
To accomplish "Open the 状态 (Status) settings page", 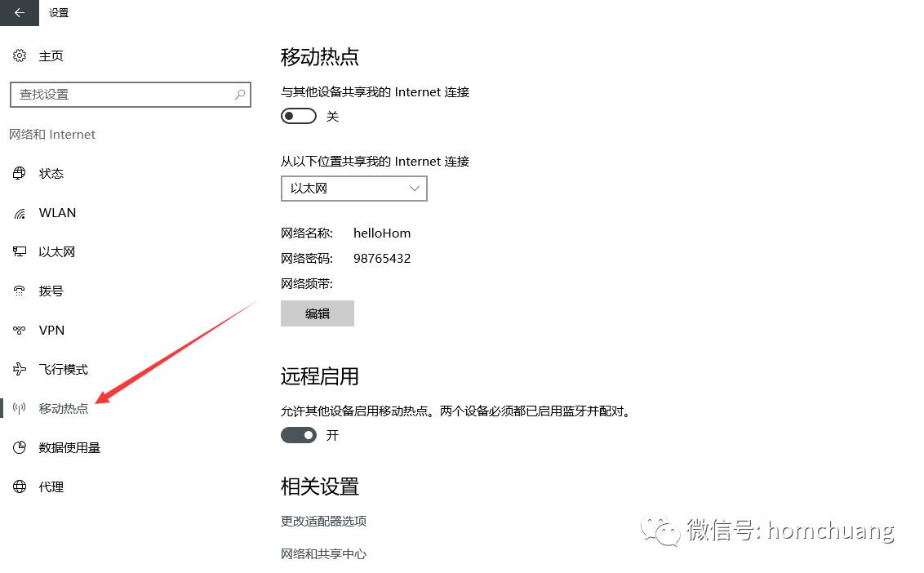I will coord(51,173).
